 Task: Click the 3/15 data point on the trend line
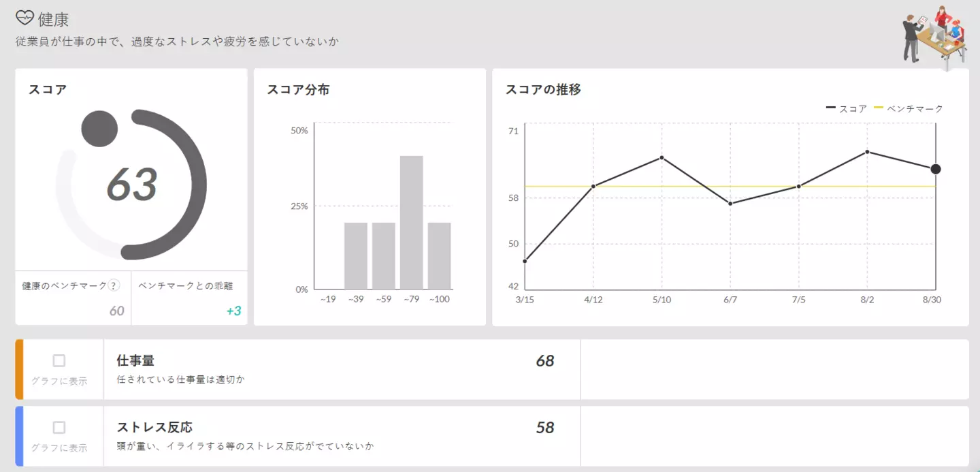[x=525, y=261]
